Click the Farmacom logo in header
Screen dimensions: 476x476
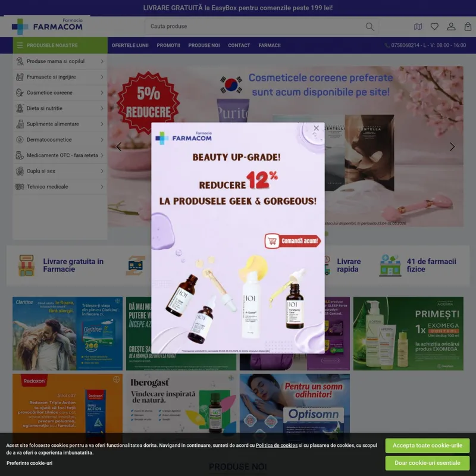(47, 26)
